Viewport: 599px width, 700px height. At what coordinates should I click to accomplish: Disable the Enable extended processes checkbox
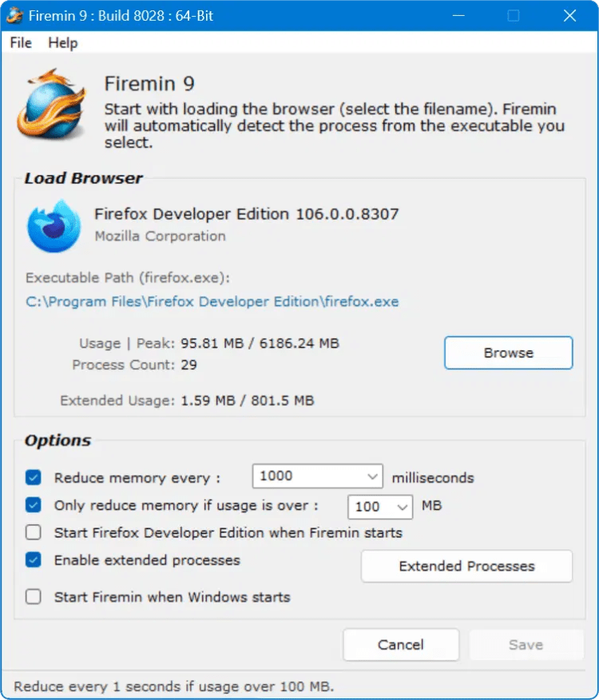[34, 560]
